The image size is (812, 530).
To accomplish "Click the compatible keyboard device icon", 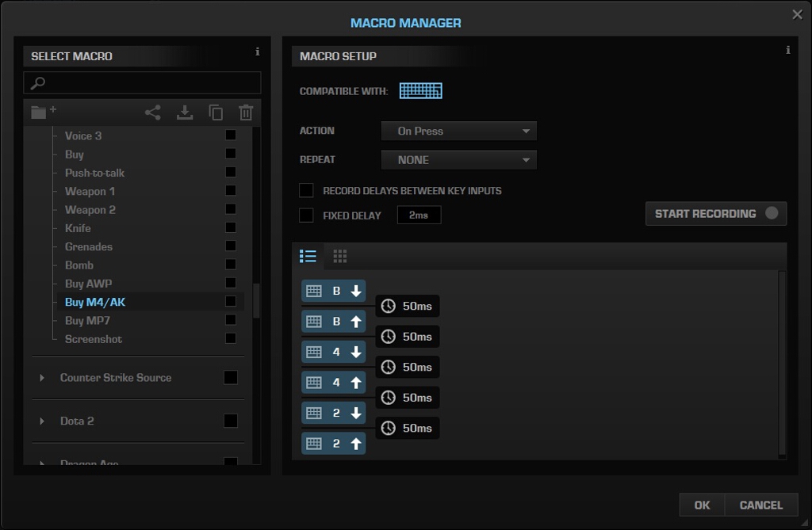I will click(420, 91).
